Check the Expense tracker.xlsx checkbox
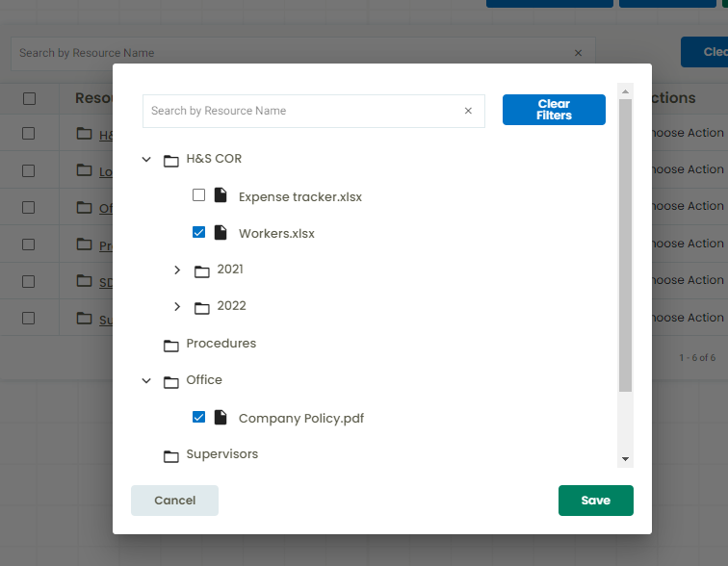 click(199, 195)
